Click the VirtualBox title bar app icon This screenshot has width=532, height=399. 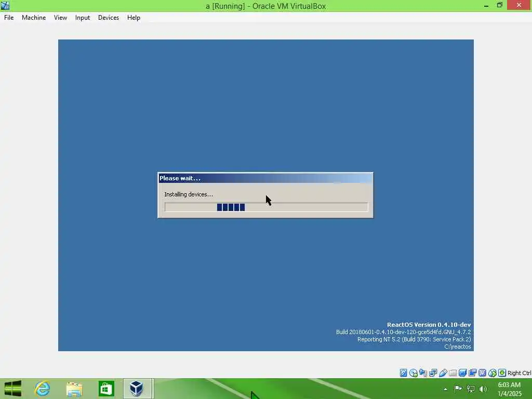pos(5,5)
